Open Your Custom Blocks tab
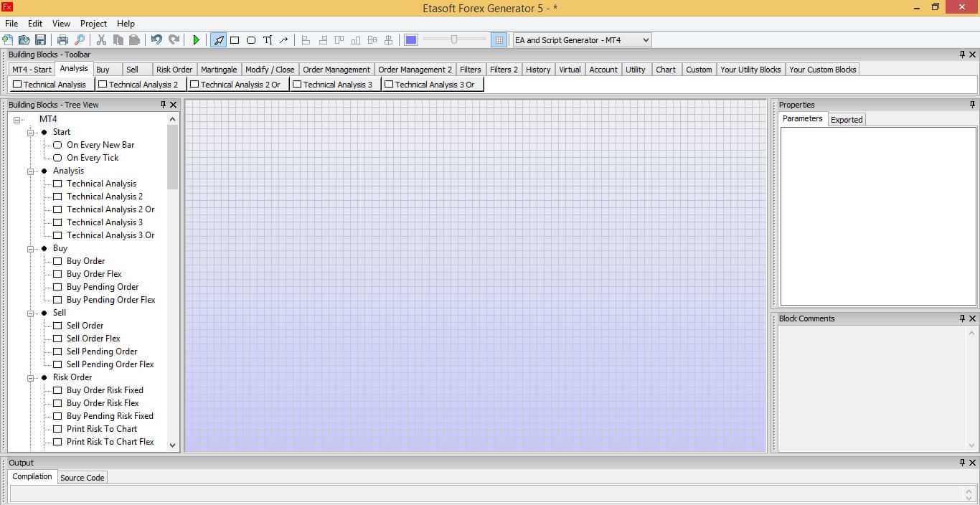This screenshot has height=505, width=980. point(822,70)
